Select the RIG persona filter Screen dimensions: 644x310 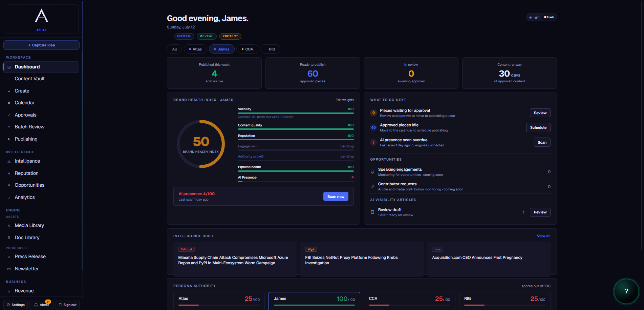[x=270, y=49]
